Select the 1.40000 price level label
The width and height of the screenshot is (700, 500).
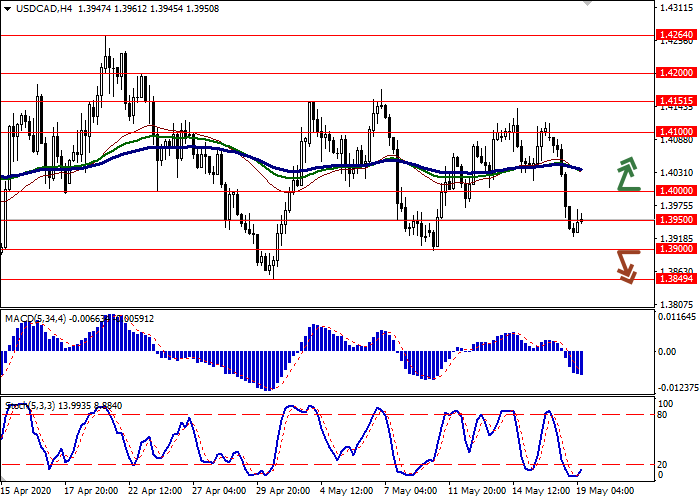pyautogui.click(x=676, y=190)
